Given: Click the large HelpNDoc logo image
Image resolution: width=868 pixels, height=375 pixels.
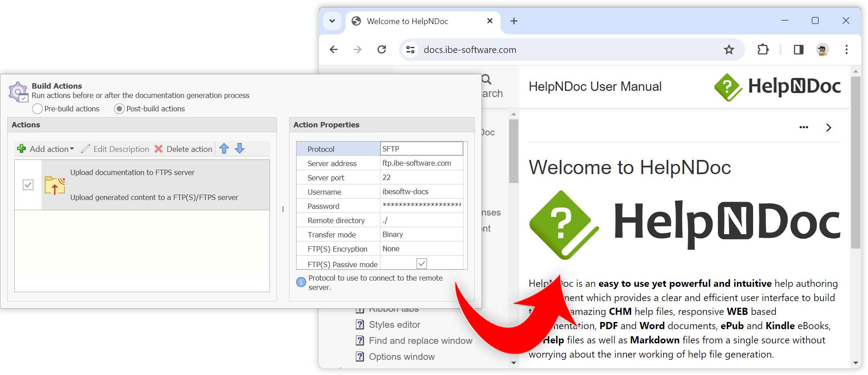Looking at the screenshot, I should [685, 225].
